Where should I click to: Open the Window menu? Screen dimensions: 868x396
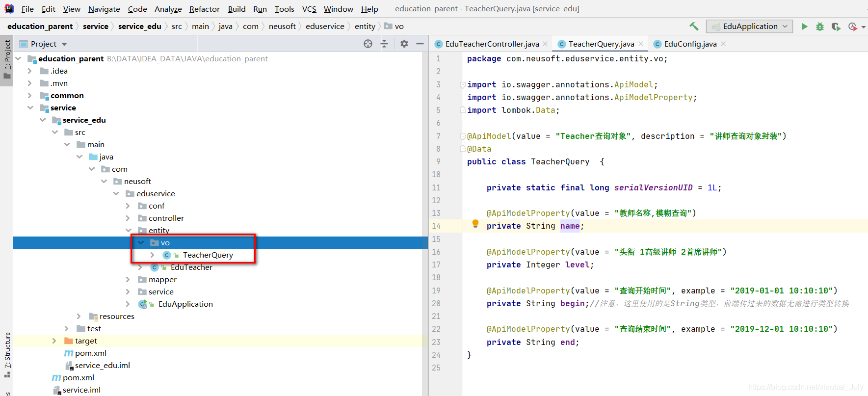[x=338, y=9]
